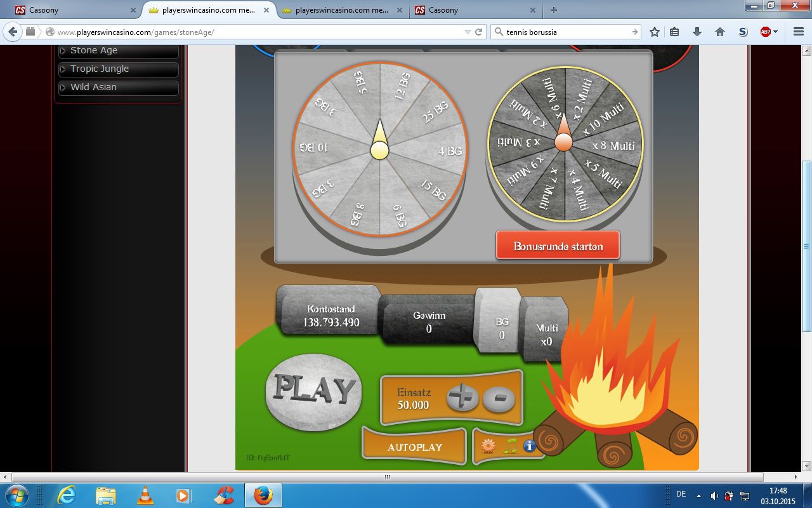Click the horizontal scroll right arrow

tap(796, 477)
